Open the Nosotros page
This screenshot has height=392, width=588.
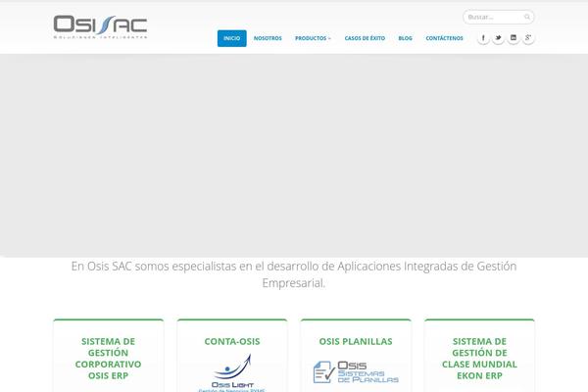[x=268, y=38]
